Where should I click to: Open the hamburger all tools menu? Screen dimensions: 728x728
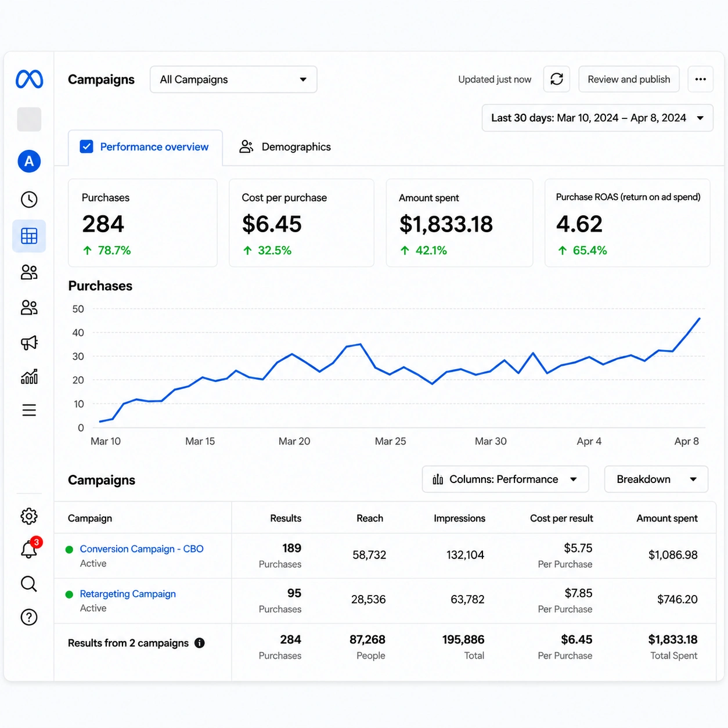click(29, 410)
